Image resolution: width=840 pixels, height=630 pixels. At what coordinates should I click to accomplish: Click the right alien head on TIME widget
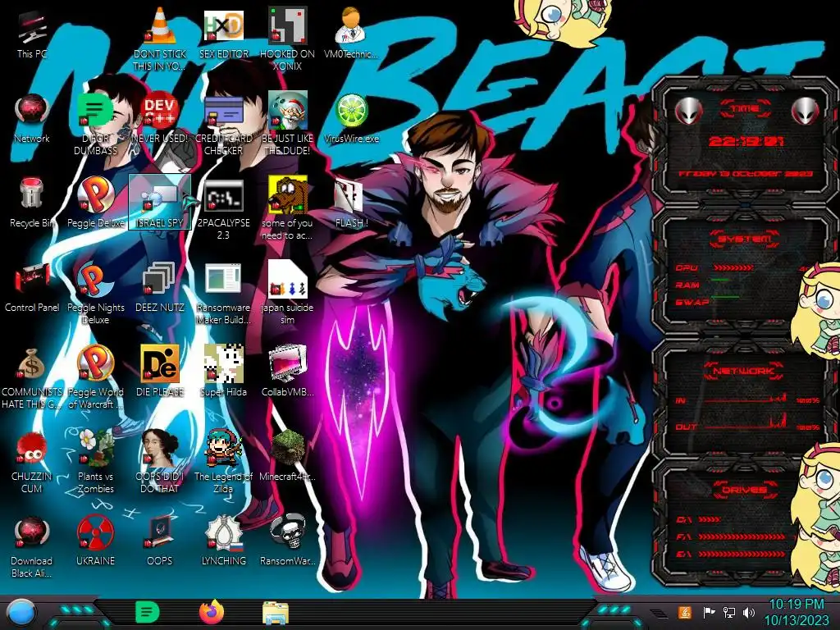tap(806, 111)
